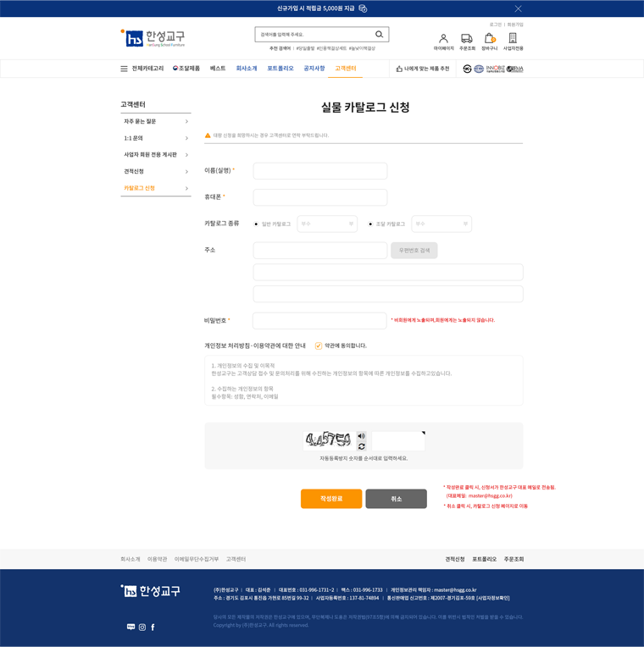Viewport: 644px width, 647px height.
Task: Click the coupon icon in top banner
Action: 363,8
